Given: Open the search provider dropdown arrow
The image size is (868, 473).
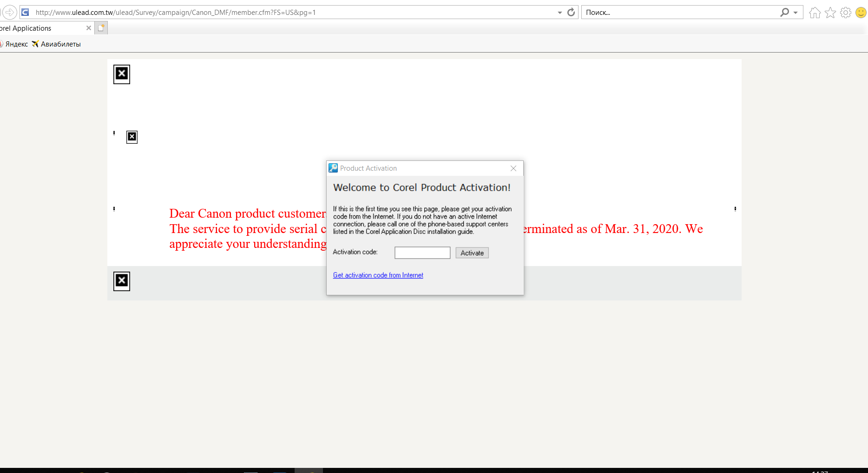Looking at the screenshot, I should (x=796, y=13).
